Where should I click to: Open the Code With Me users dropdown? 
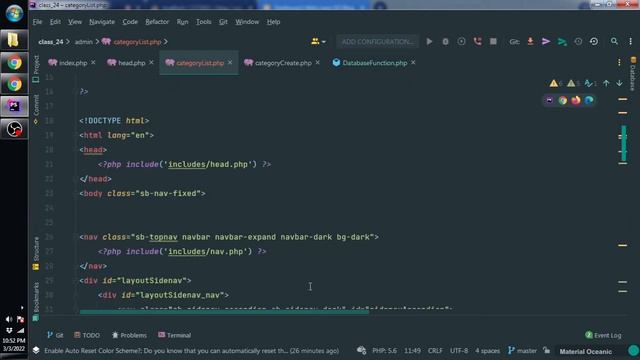(x=318, y=42)
